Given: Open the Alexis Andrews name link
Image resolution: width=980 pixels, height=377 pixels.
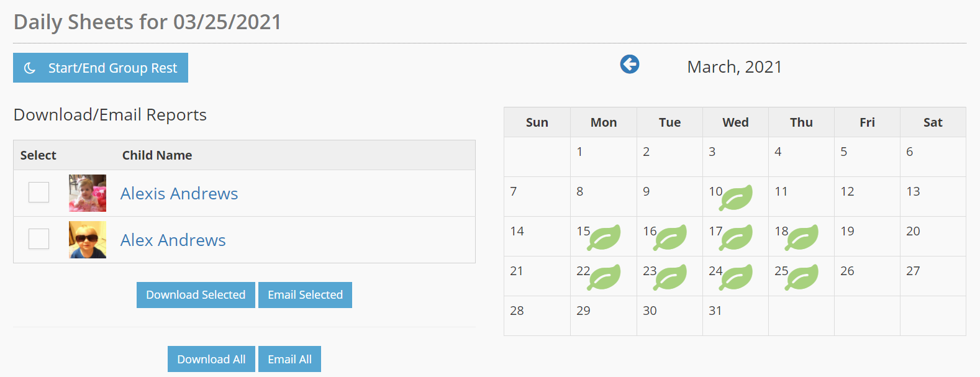Looking at the screenshot, I should pyautogui.click(x=179, y=193).
